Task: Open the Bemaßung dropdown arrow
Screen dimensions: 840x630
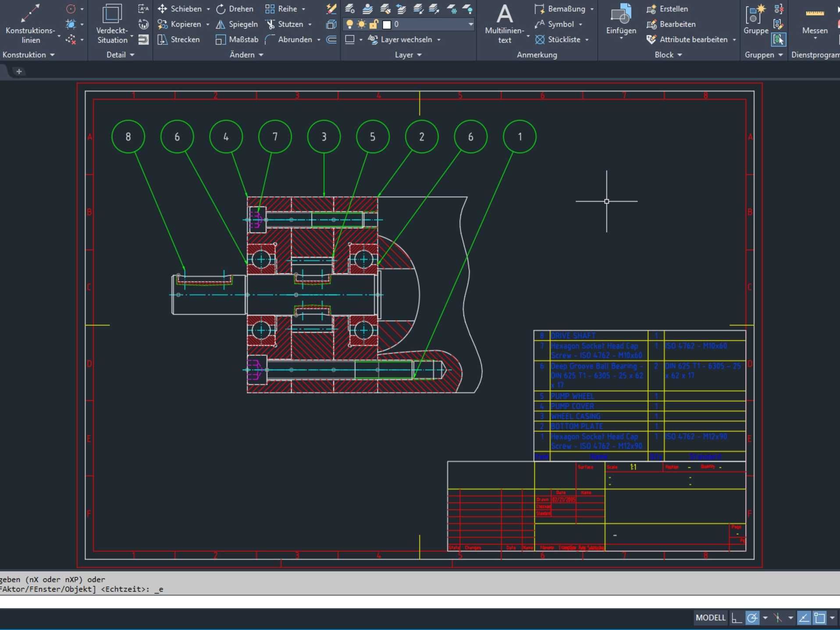Action: coord(592,9)
